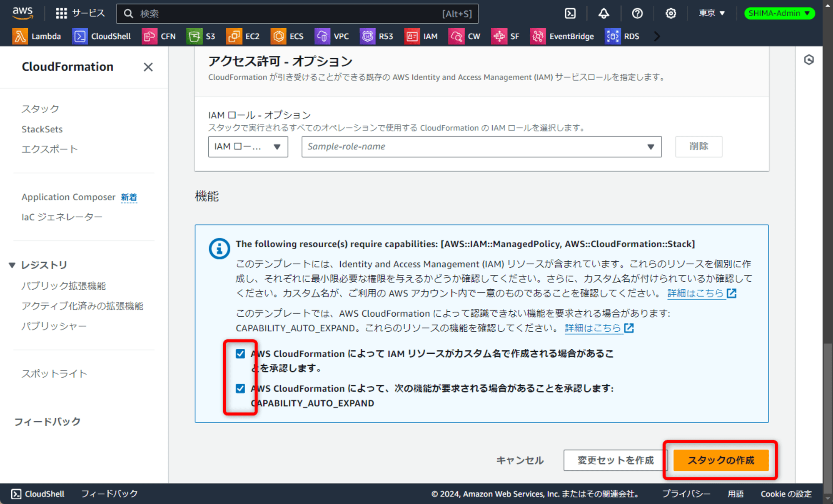Open the notifications bell
The height and width of the screenshot is (504, 833).
pyautogui.click(x=604, y=13)
